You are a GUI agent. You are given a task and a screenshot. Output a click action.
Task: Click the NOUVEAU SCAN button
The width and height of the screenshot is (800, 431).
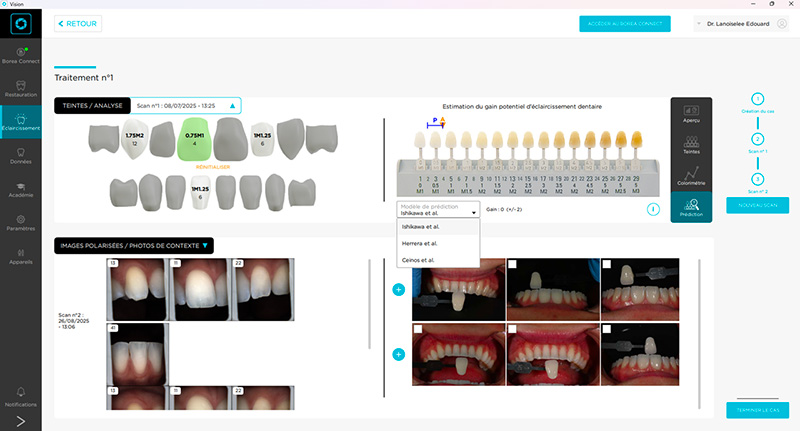(x=758, y=205)
